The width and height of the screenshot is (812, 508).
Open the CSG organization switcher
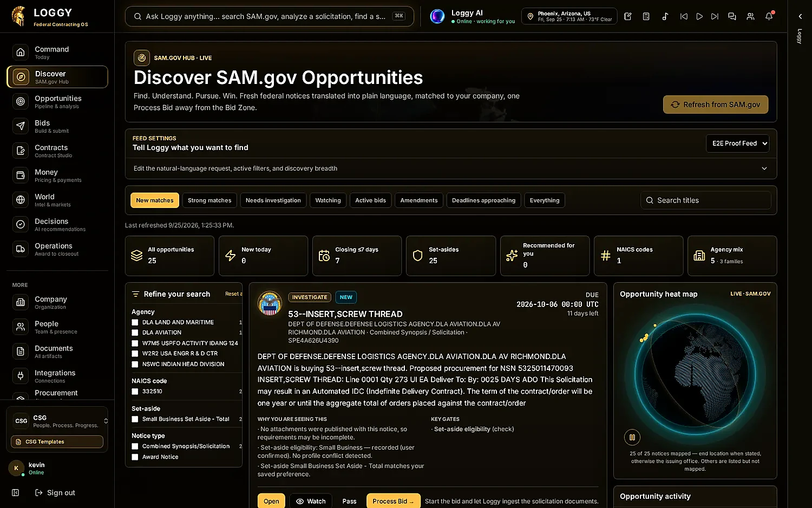57,421
